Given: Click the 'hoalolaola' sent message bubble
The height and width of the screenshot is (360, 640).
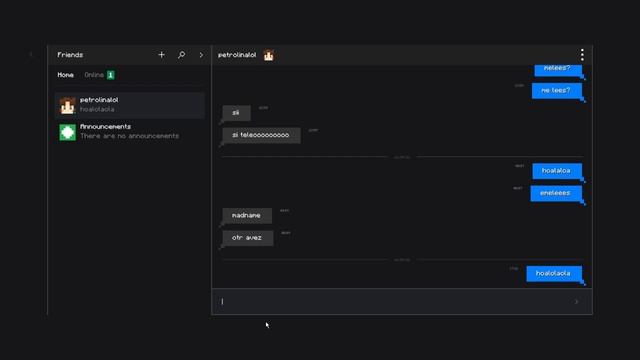Looking at the screenshot, I should click(x=554, y=273).
